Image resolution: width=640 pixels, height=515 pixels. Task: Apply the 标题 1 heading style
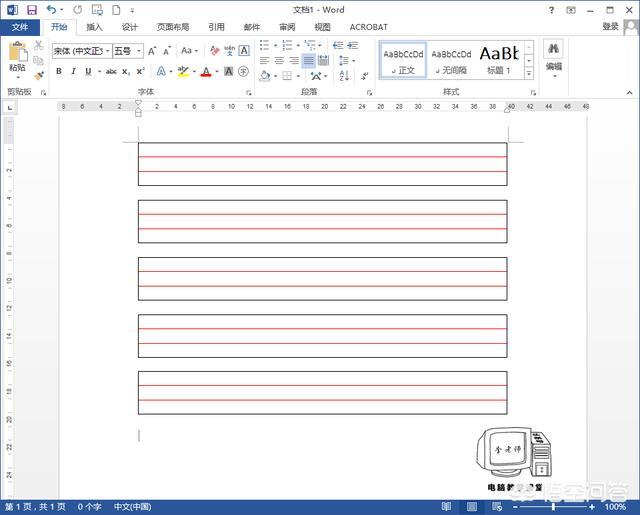pos(499,59)
